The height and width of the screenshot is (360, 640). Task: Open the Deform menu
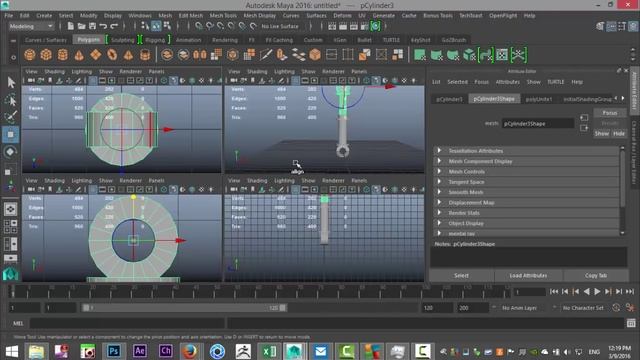342,16
